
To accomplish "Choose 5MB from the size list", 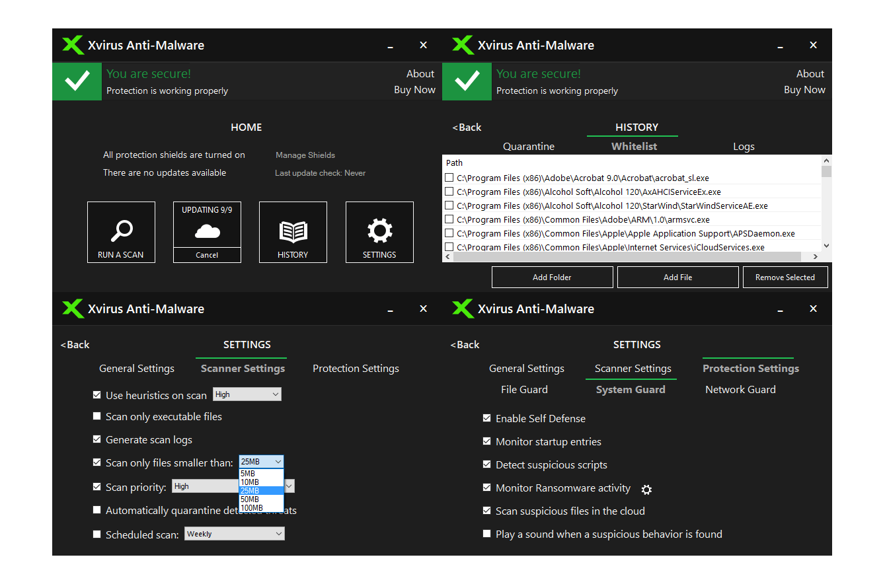I will click(261, 474).
